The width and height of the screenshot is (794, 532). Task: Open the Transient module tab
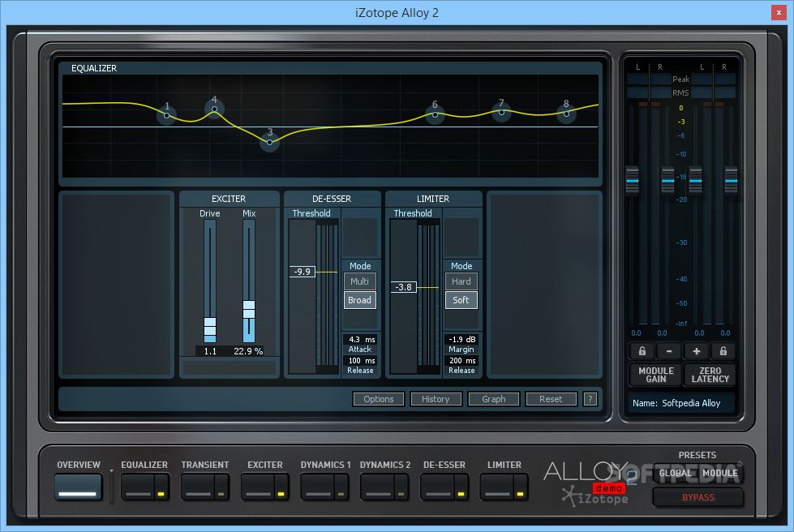[x=198, y=487]
